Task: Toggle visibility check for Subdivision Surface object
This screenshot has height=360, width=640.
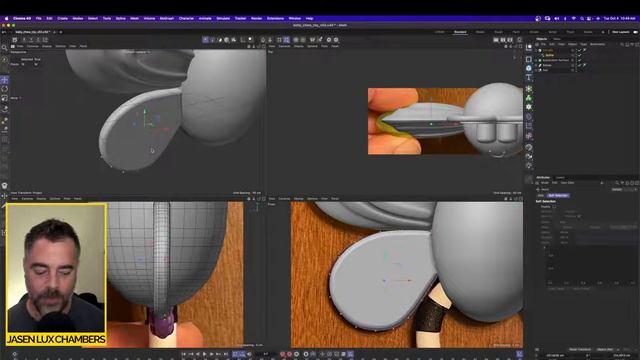Action: 580,60
